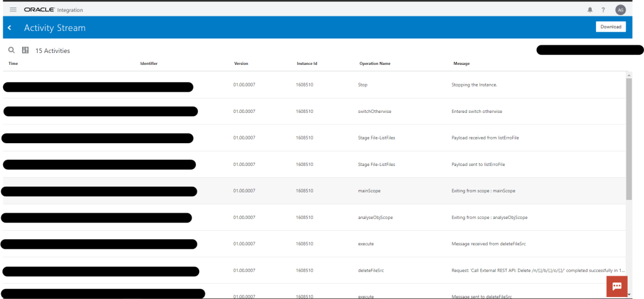Open the notifications bell
Viewport: 644px width, 299px height.
[590, 10]
